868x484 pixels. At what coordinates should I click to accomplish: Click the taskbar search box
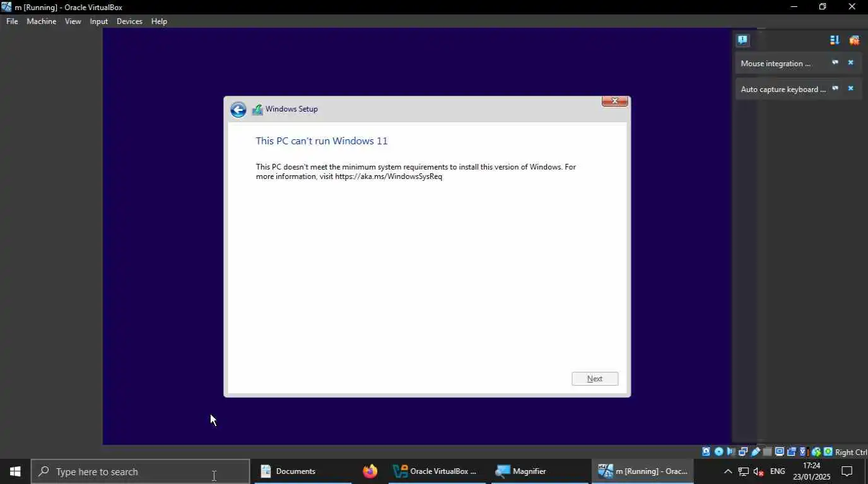141,471
